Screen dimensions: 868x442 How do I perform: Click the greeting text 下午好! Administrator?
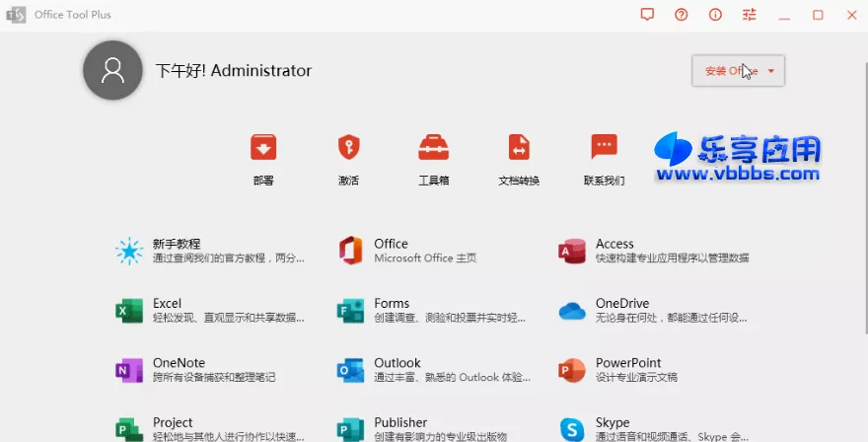(x=234, y=71)
